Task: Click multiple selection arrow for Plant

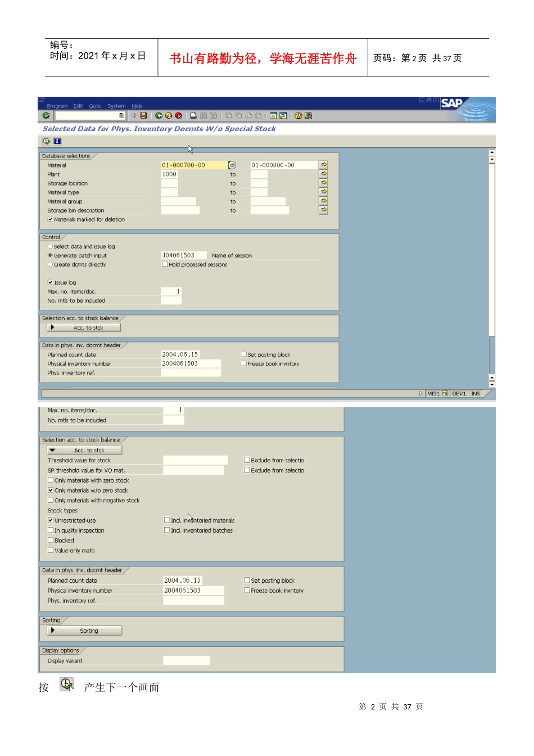Action: pyautogui.click(x=324, y=174)
